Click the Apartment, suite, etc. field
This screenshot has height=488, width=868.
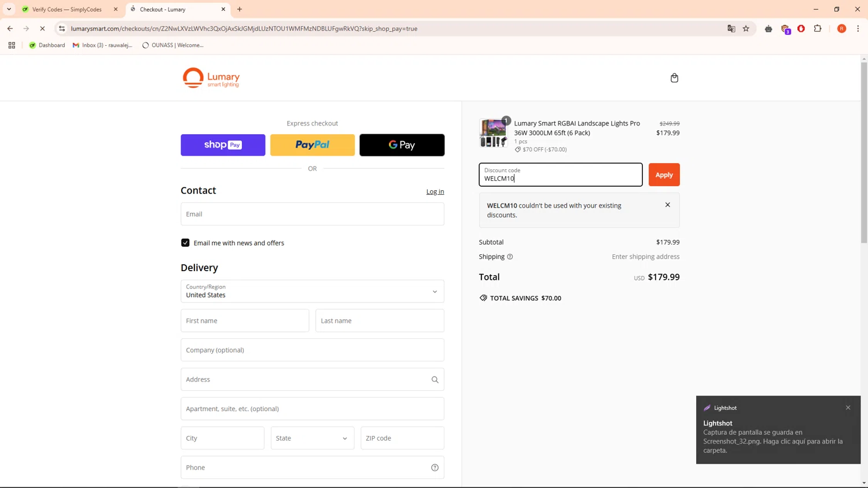point(312,409)
